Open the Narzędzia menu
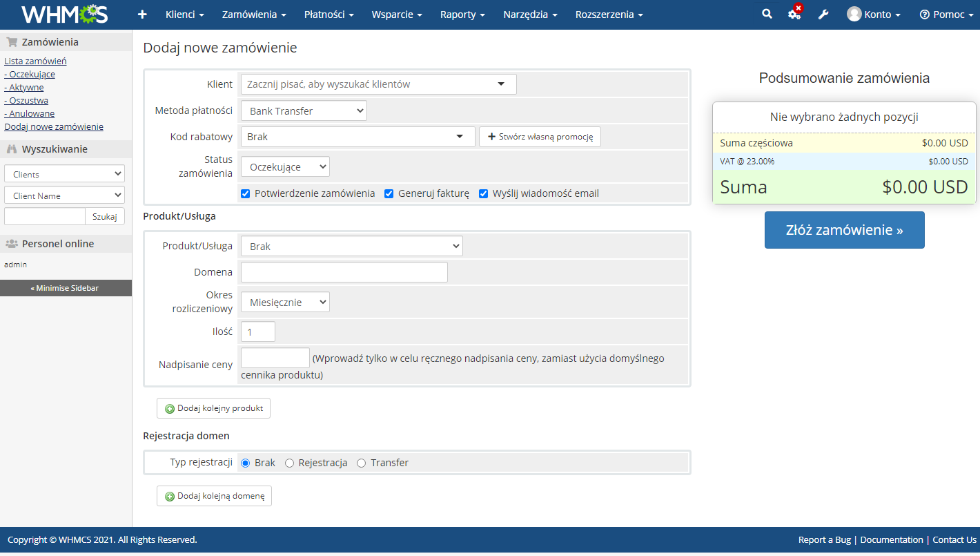 point(530,15)
